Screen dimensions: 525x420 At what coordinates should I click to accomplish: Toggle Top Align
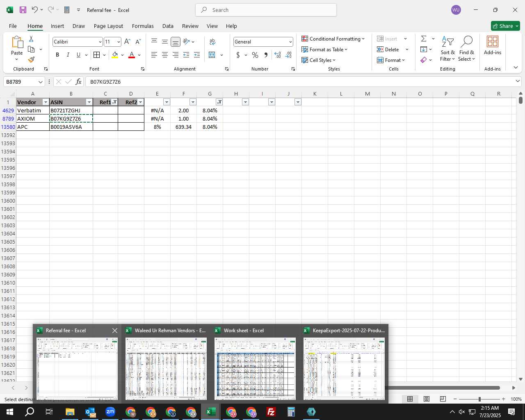[x=154, y=41]
